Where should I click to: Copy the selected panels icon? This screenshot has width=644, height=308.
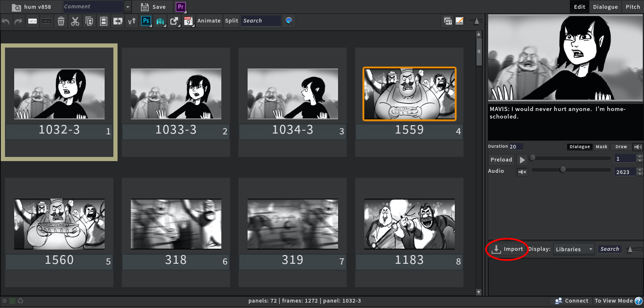(89, 21)
